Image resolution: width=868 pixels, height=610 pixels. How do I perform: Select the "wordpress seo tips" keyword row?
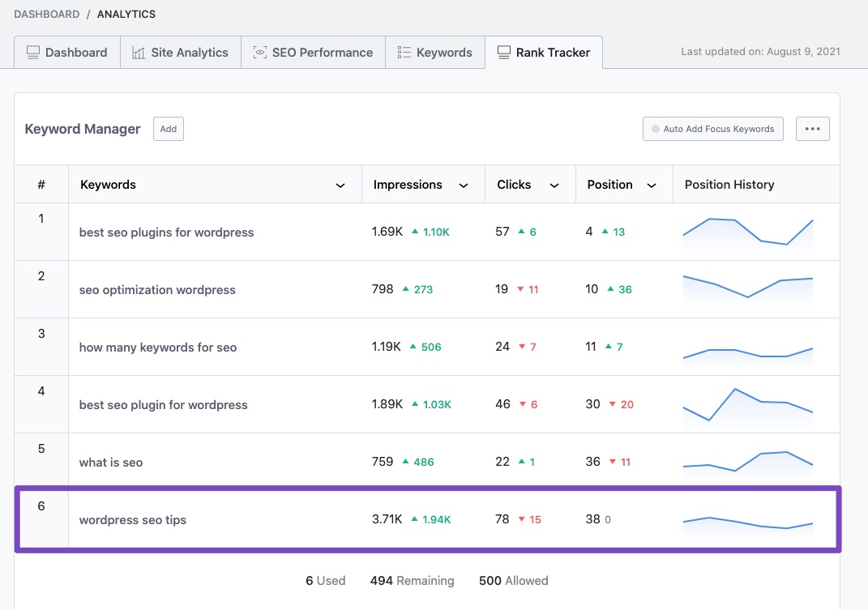(133, 520)
